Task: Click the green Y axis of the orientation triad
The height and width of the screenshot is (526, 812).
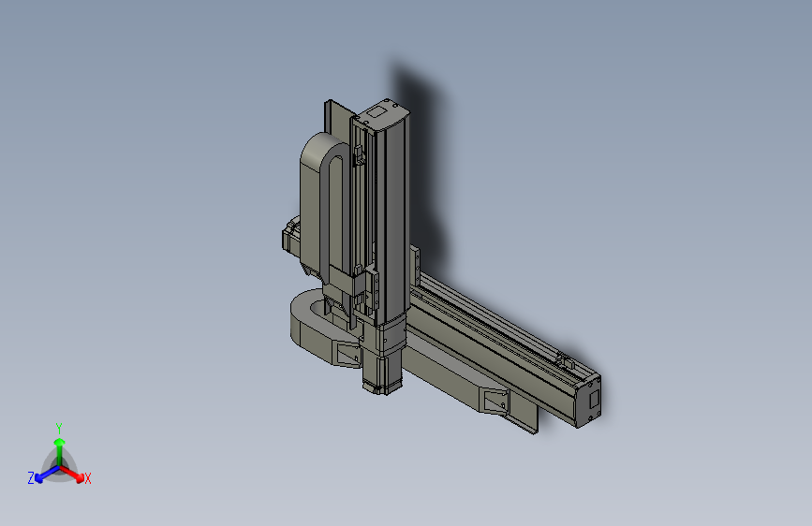Action: point(60,451)
